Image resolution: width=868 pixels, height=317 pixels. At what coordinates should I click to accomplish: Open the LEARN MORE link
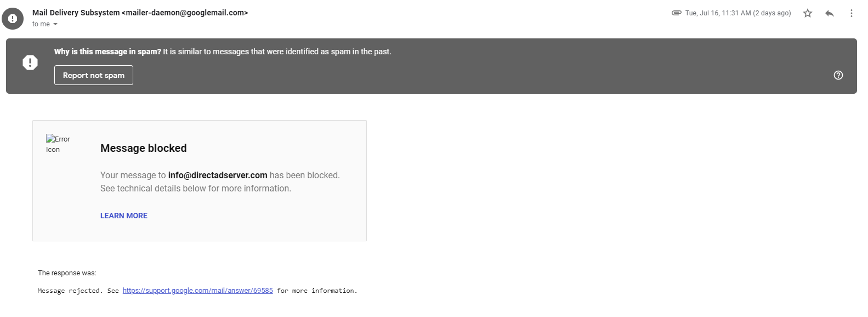tap(124, 216)
